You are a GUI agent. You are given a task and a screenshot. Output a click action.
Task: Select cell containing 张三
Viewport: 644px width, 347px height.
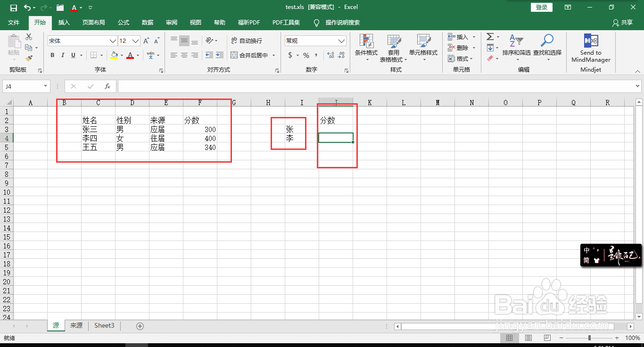[98, 129]
